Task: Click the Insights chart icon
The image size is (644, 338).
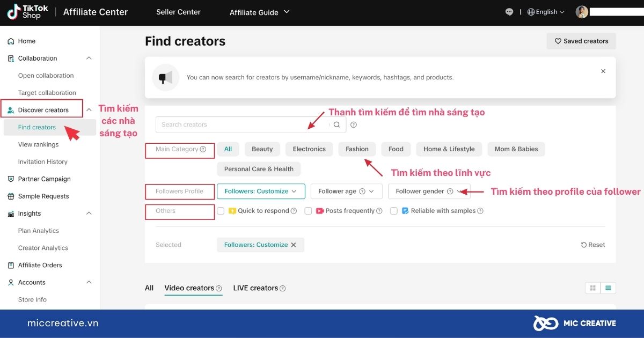Action: click(x=11, y=214)
